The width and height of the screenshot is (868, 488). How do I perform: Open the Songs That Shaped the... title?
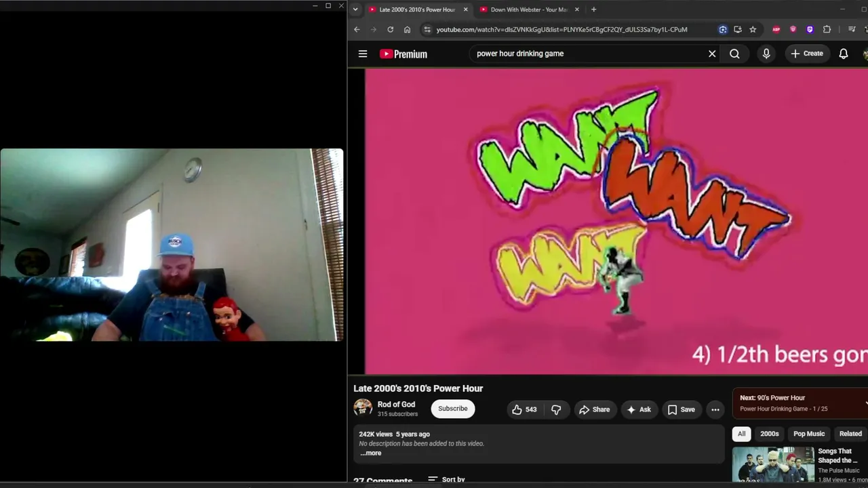pyautogui.click(x=838, y=455)
